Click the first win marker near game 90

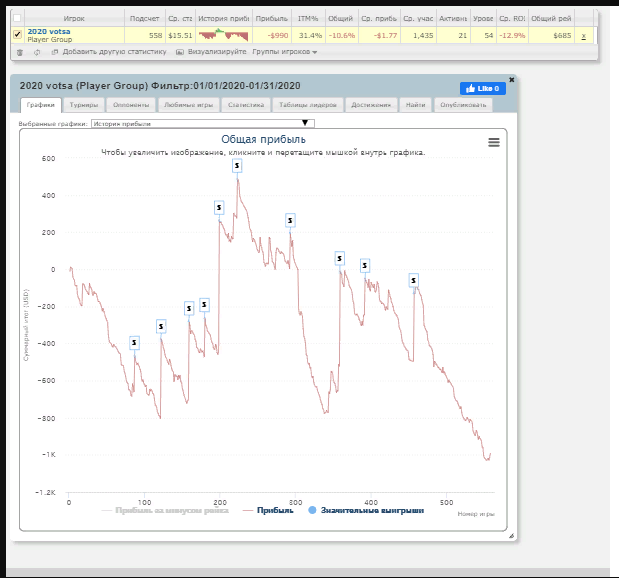point(134,343)
